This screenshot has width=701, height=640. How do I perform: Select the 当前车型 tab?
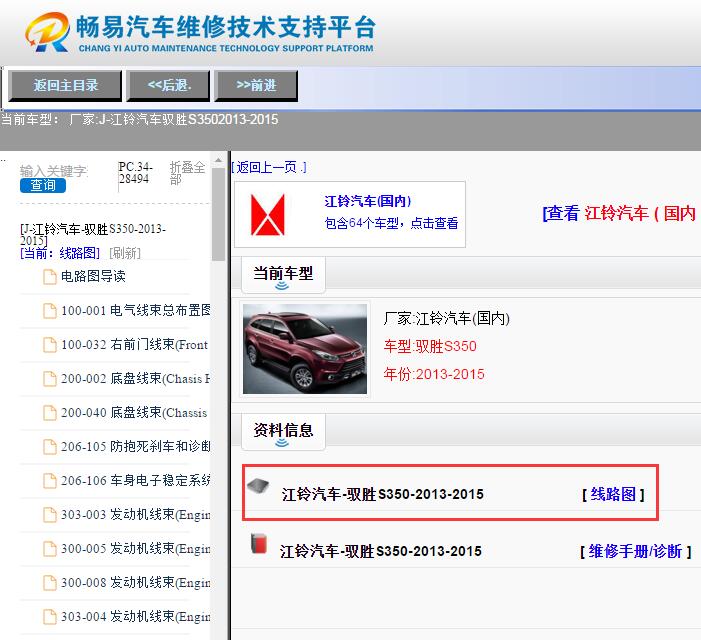(283, 274)
